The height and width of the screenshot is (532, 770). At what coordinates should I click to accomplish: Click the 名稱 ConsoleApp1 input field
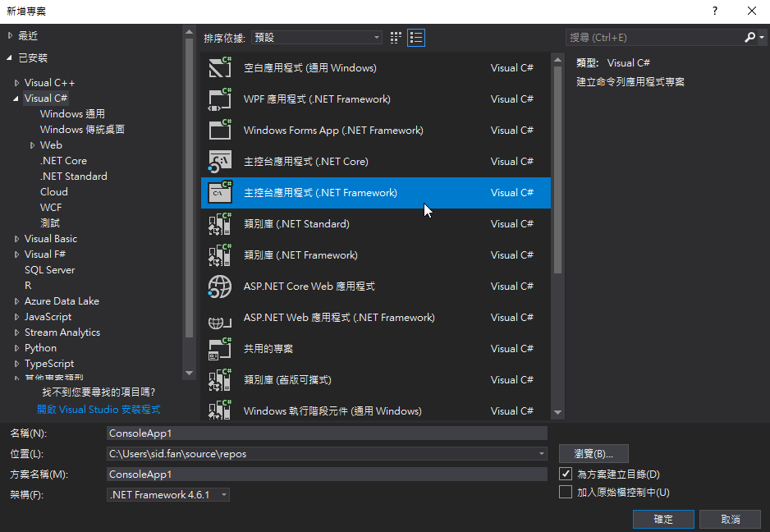(x=327, y=433)
